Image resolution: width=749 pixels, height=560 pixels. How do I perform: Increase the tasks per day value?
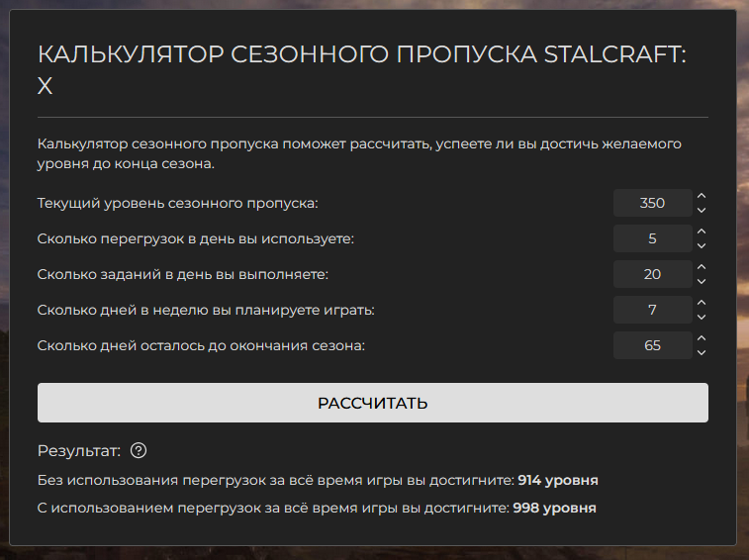point(702,267)
